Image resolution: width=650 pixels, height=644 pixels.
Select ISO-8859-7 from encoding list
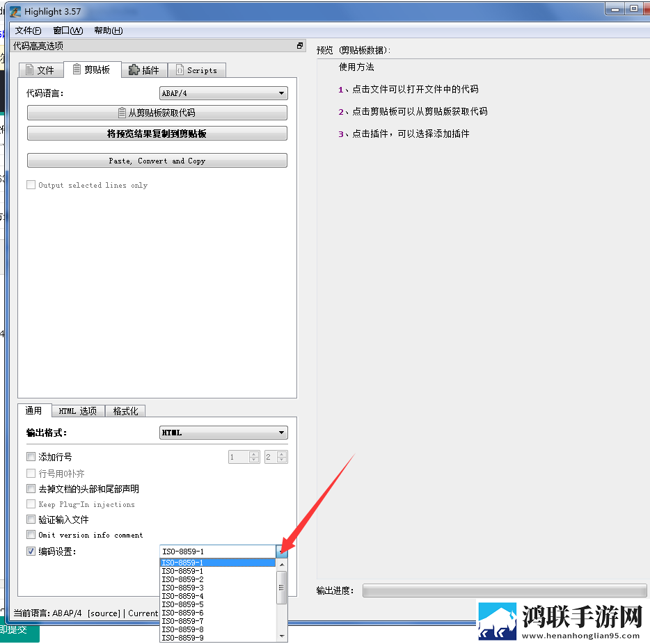(218, 621)
